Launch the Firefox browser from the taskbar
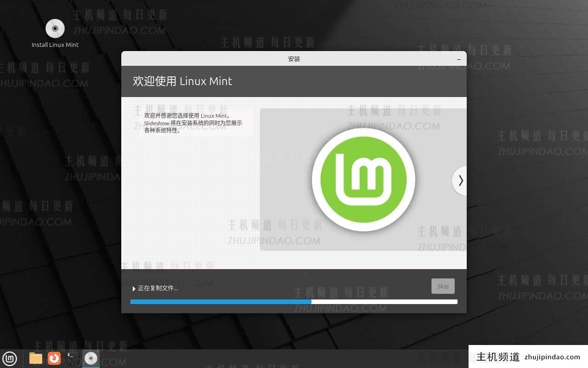 pyautogui.click(x=54, y=358)
